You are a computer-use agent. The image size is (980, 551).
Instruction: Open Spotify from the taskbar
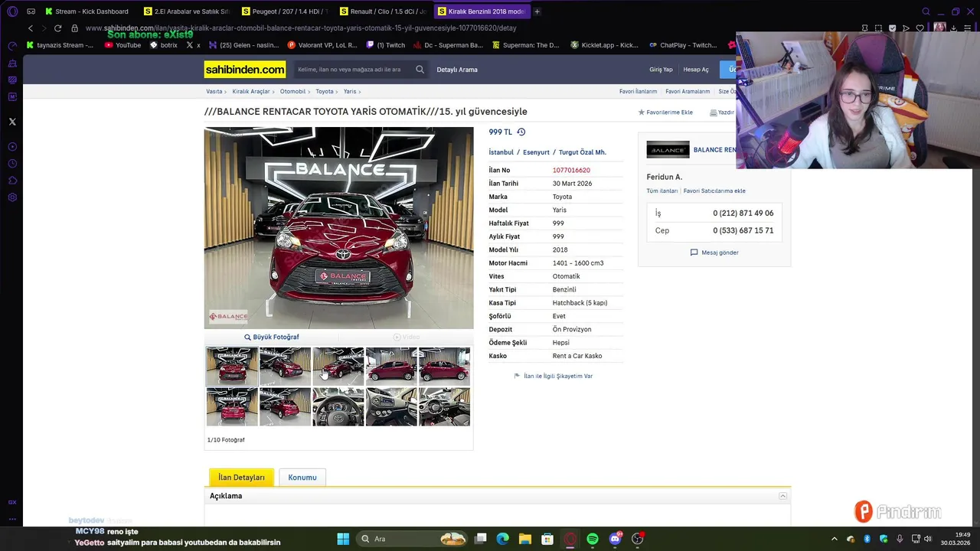(x=593, y=539)
